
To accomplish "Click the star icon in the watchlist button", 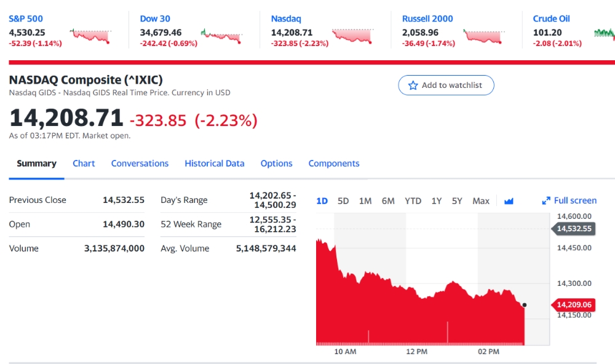I will coord(413,85).
